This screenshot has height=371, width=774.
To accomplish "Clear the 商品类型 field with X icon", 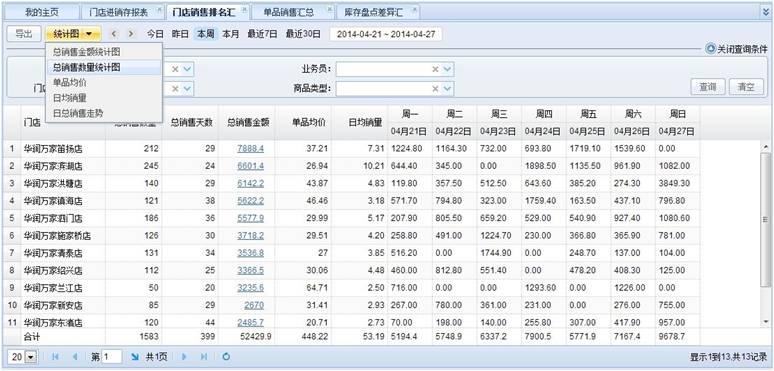I will (435, 89).
